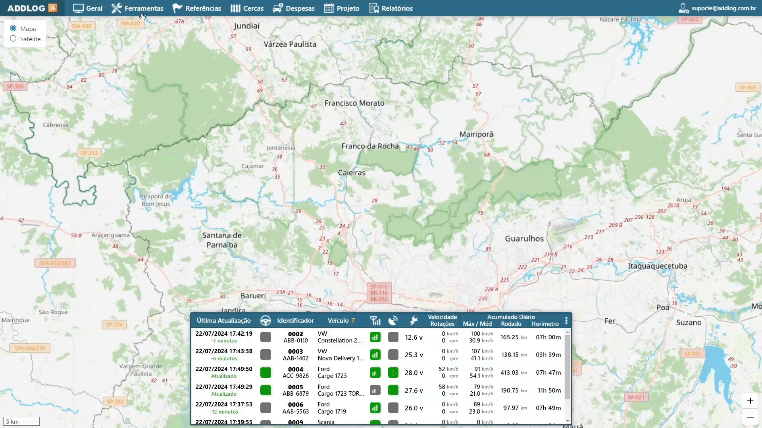Select the Mapa radio button
This screenshot has height=428, width=762.
(x=13, y=28)
